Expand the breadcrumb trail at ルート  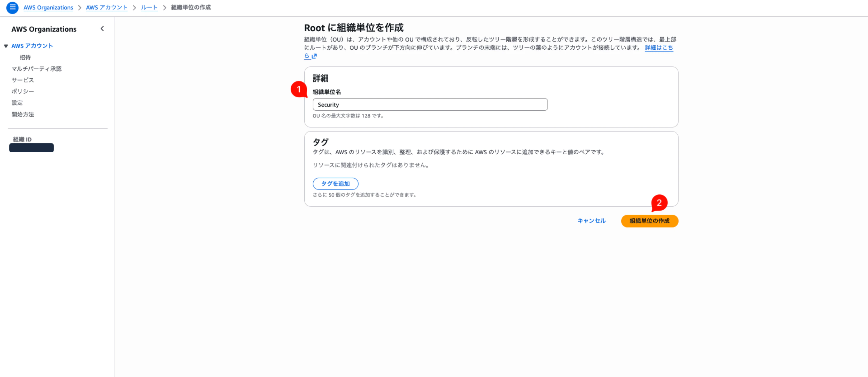(x=149, y=7)
